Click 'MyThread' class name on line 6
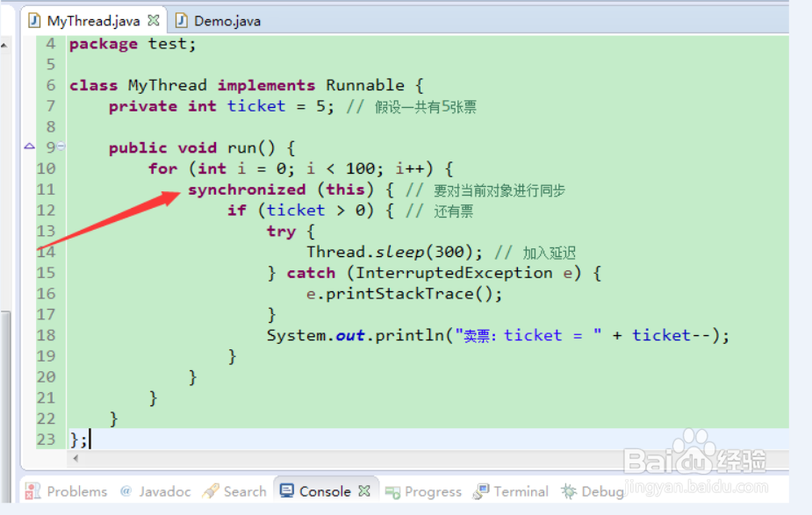The width and height of the screenshot is (812, 515). (168, 85)
